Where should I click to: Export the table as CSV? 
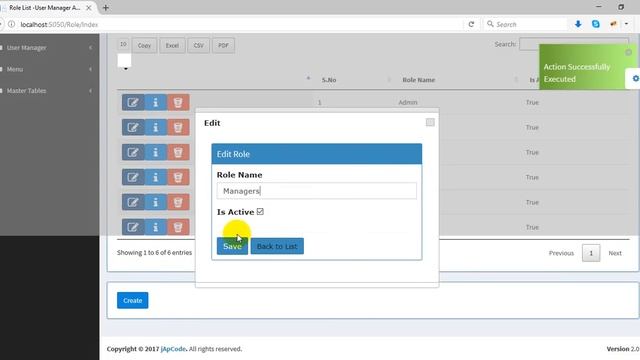pos(199,45)
